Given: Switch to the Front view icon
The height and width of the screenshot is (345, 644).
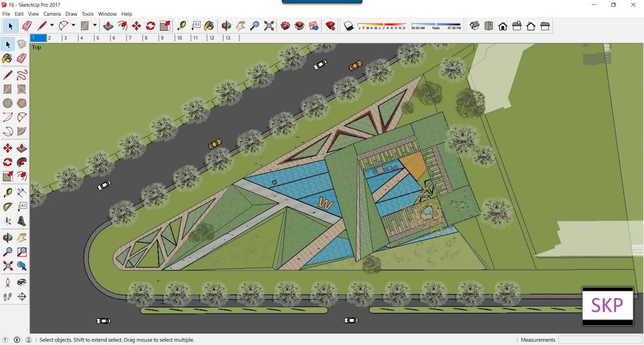Looking at the screenshot, I should pyautogui.click(x=503, y=26).
